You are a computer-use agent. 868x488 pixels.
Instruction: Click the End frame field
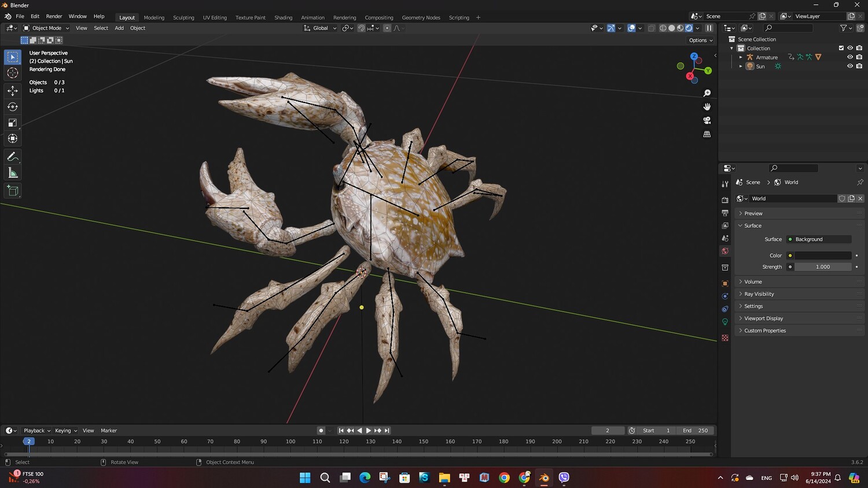[x=695, y=431]
